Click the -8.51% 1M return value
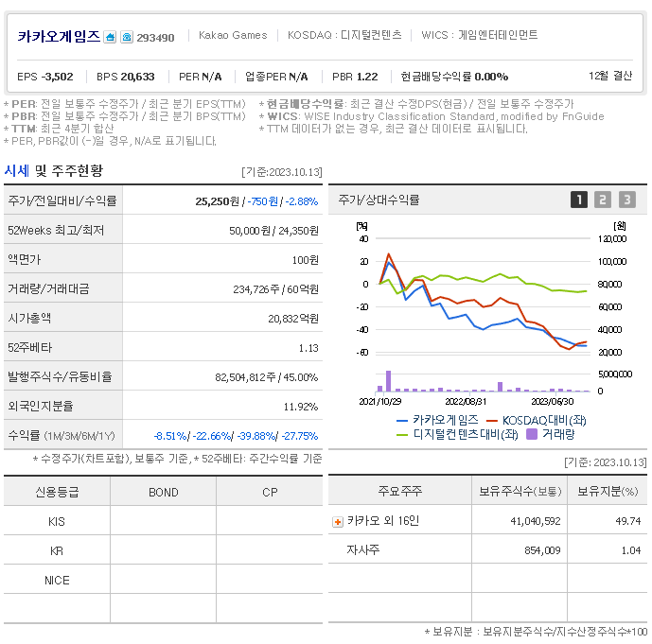Screen dimensions: 652x644 170,436
